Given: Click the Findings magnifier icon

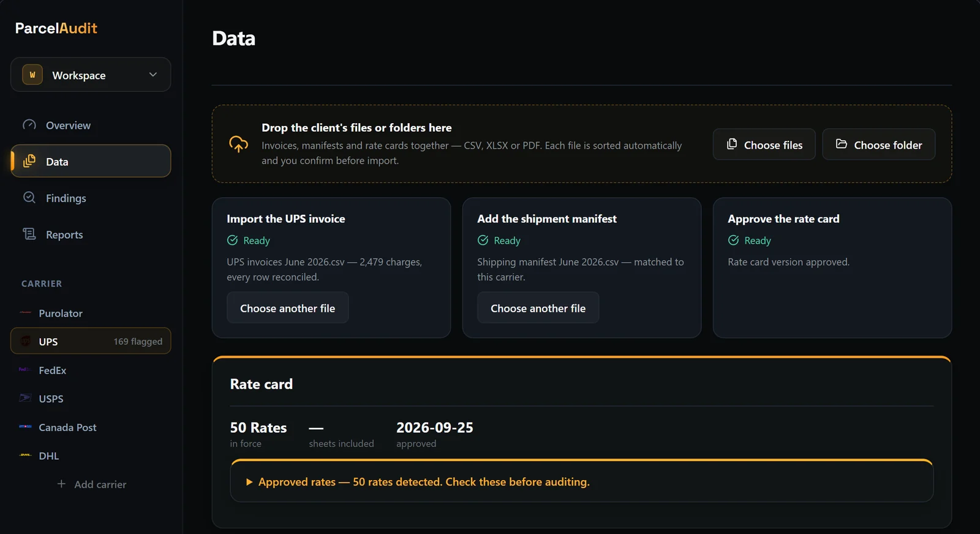Looking at the screenshot, I should [29, 197].
